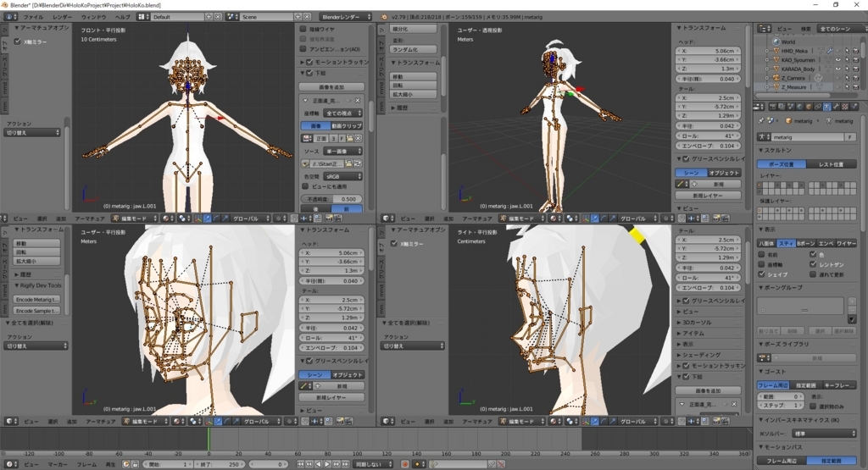Screen dimensions: 868x470
Task: Click the reload image icon beside the Sitae file path
Action: click(x=358, y=163)
